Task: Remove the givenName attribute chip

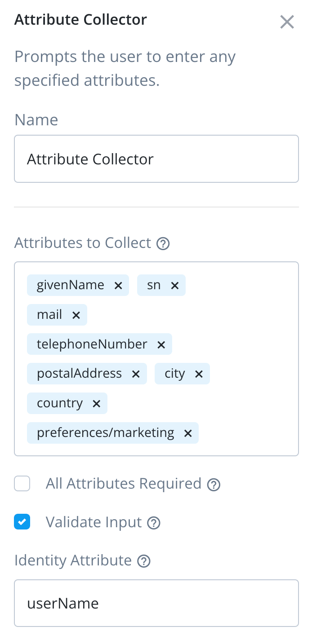Action: [118, 285]
